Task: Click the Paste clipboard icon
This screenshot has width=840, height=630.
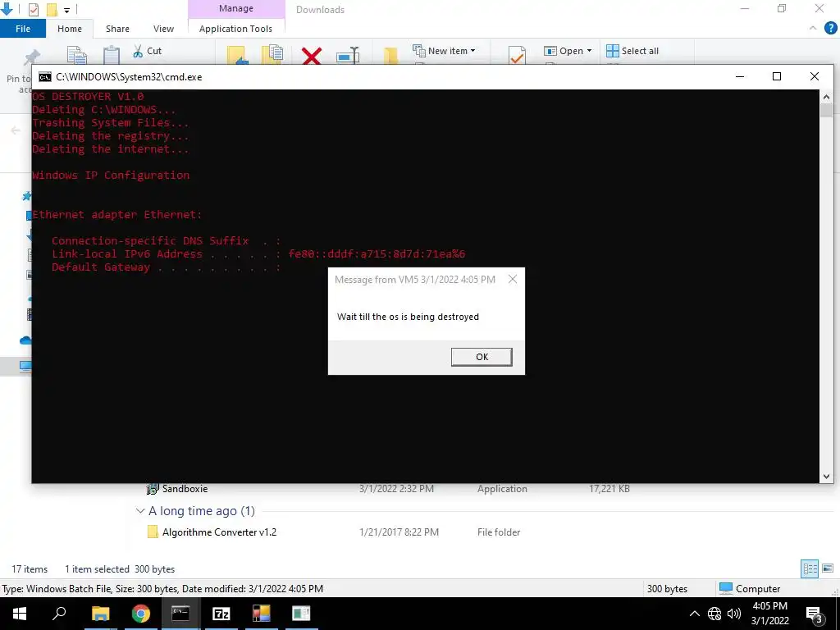Action: click(112, 55)
